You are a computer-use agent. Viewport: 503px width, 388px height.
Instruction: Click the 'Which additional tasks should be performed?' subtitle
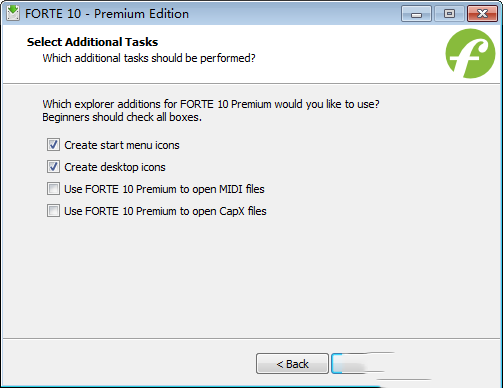[x=149, y=58]
